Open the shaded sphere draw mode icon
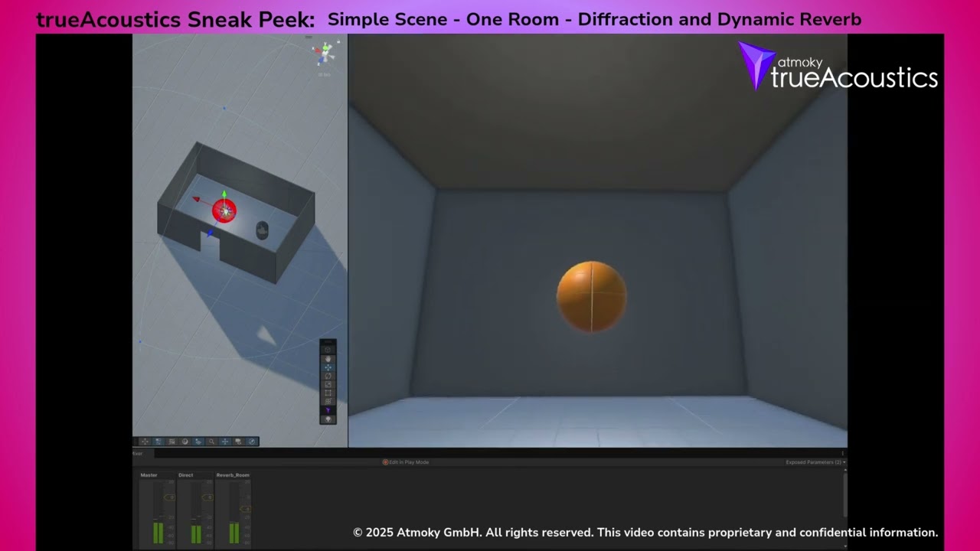This screenshot has height=551, width=980. [185, 442]
